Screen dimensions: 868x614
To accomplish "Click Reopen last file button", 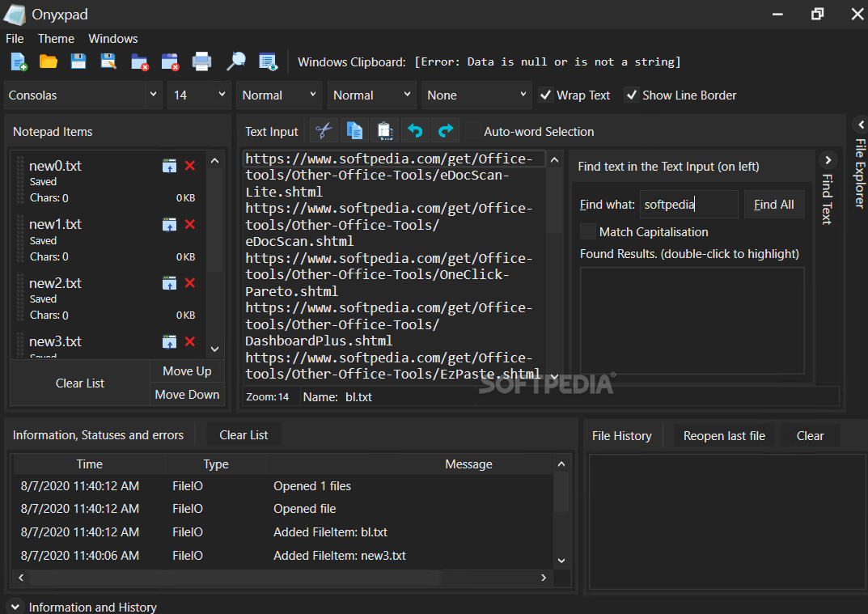I will (724, 436).
